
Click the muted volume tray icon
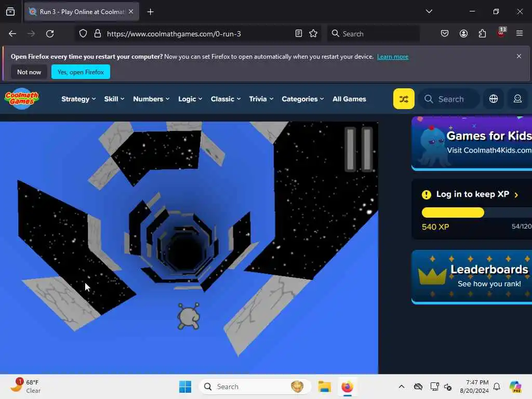click(448, 387)
